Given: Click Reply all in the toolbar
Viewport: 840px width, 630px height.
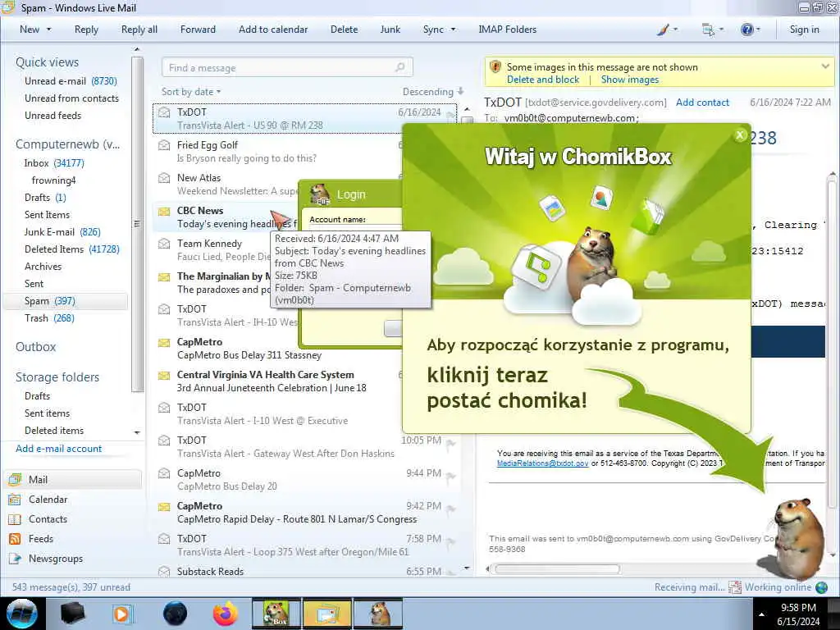Looking at the screenshot, I should click(139, 30).
